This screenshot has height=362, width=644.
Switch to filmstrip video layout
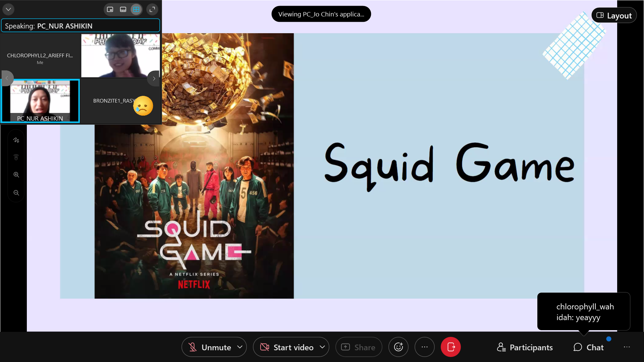[123, 9]
